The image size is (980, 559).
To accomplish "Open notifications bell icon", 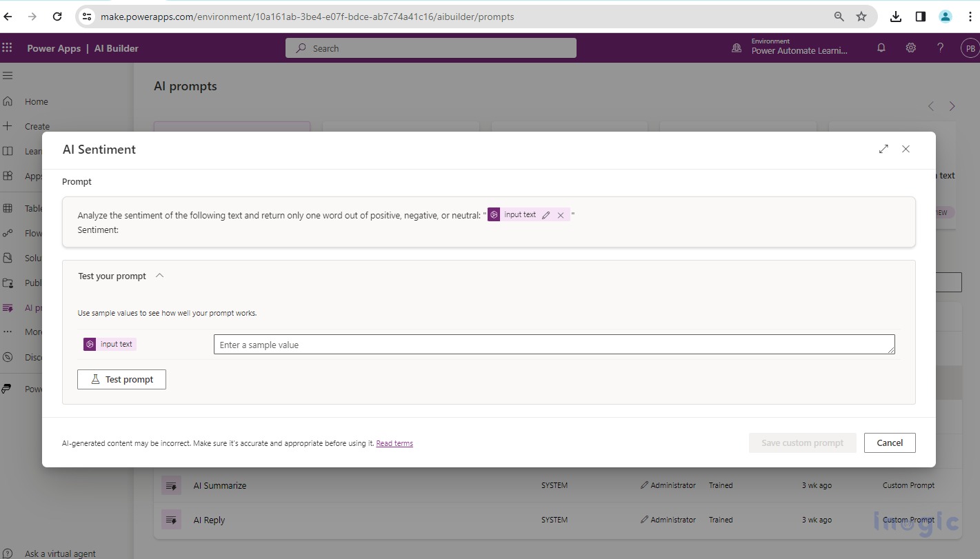I will click(x=881, y=48).
